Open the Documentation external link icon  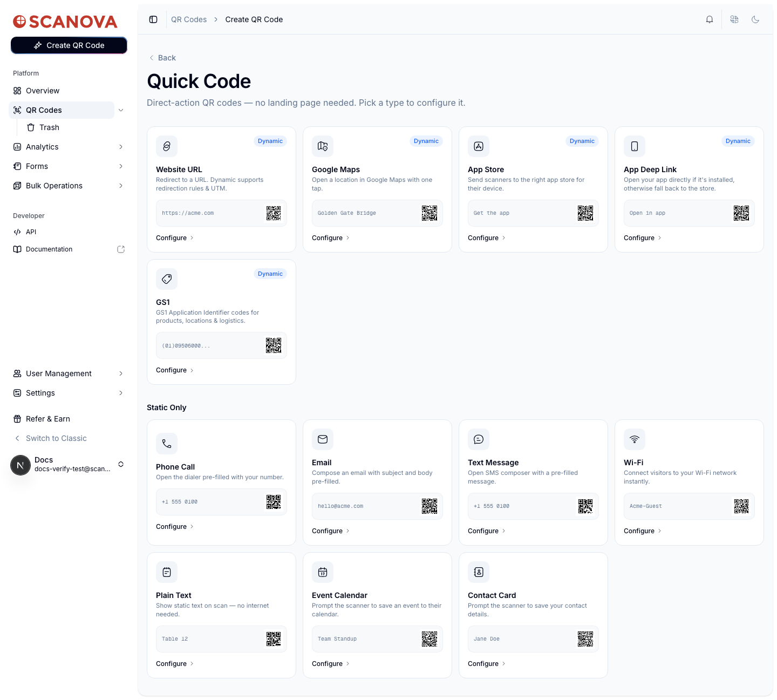click(x=121, y=249)
